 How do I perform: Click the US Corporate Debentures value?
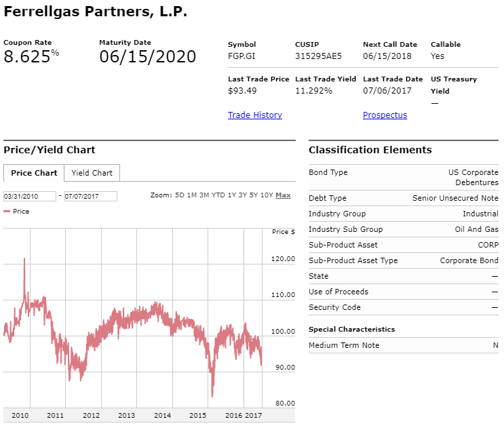[x=473, y=178]
